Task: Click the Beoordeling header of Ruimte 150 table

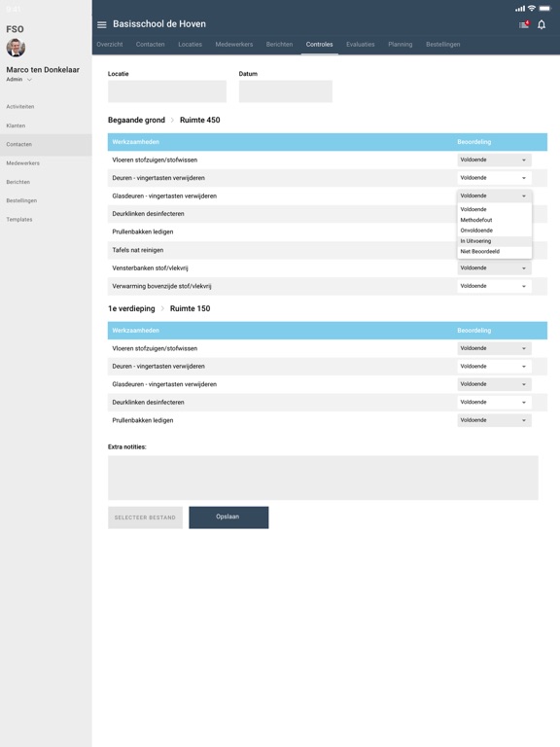Action: click(x=474, y=331)
